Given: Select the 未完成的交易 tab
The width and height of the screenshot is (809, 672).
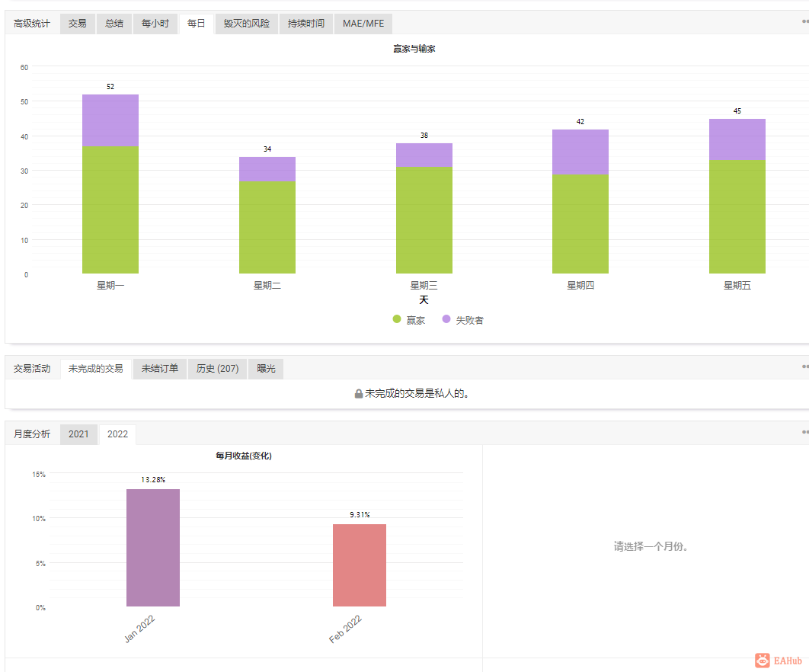Looking at the screenshot, I should (x=95, y=369).
